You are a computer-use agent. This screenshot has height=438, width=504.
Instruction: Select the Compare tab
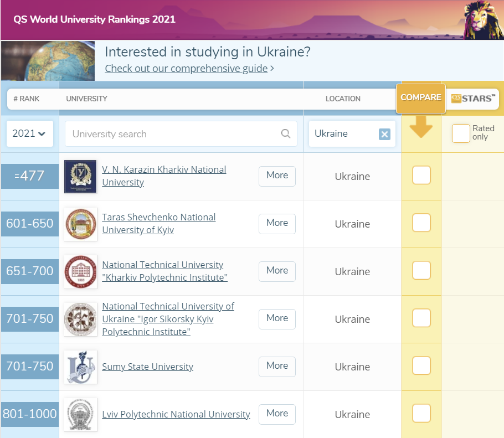point(421,97)
